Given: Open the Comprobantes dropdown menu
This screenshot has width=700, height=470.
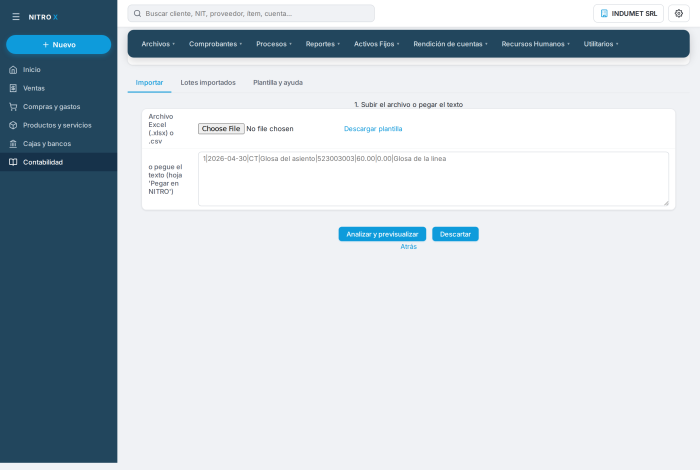Looking at the screenshot, I should click(x=215, y=44).
